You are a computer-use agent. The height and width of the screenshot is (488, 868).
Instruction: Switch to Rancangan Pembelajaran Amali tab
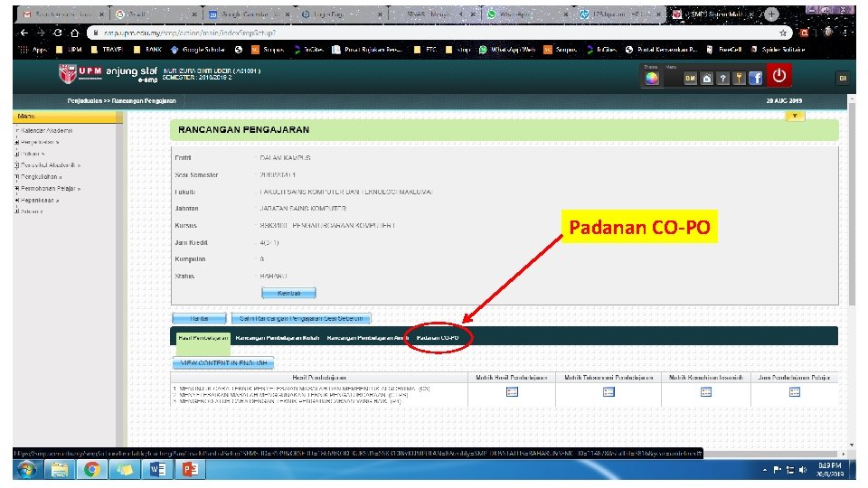coord(367,337)
